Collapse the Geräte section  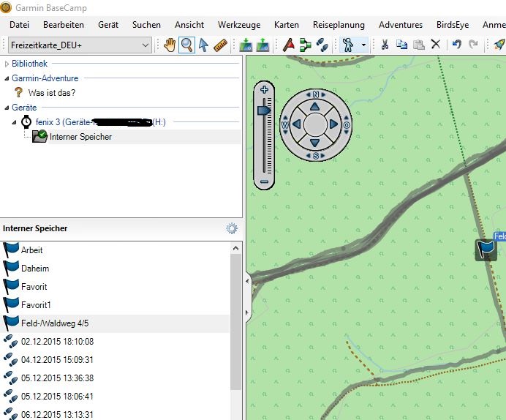(x=7, y=108)
